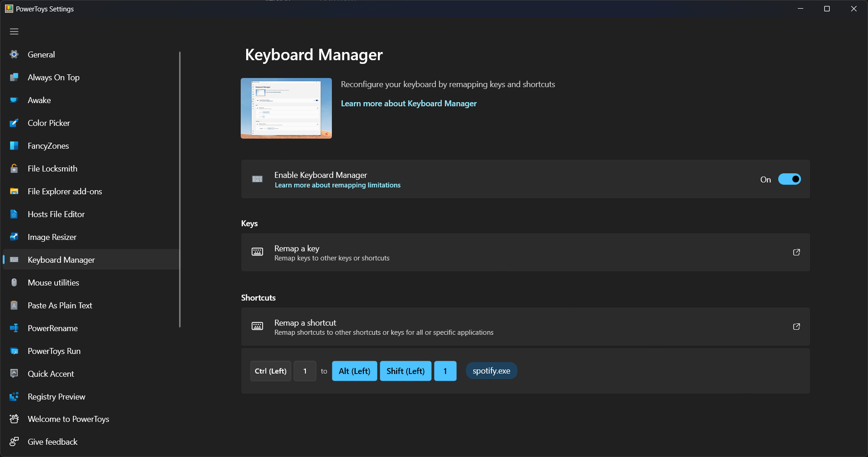This screenshot has height=457, width=868.
Task: Open Awake settings page
Action: (x=91, y=100)
